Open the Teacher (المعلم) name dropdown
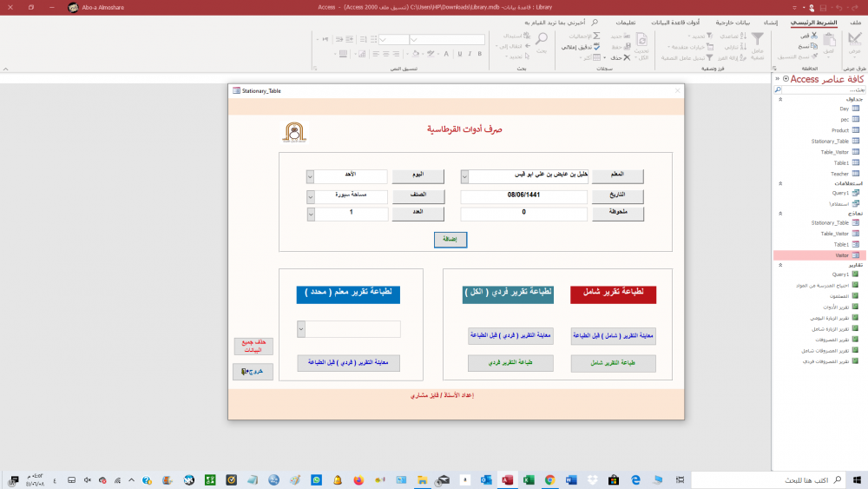Image resolution: width=868 pixels, height=489 pixels. [465, 176]
